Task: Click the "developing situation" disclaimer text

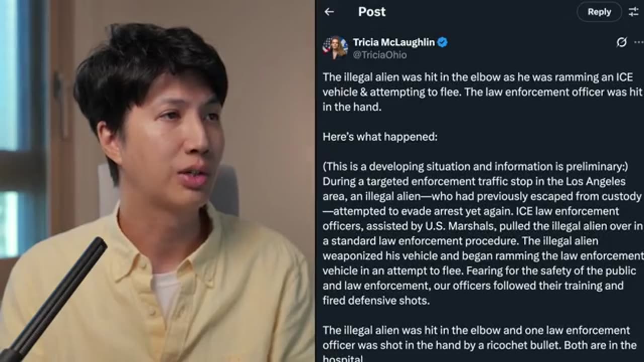Action: click(x=475, y=166)
